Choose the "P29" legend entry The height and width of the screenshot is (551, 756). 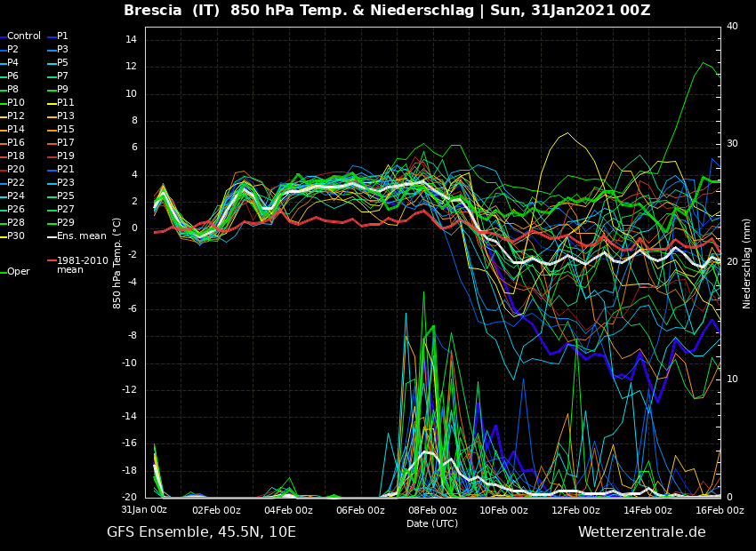pyautogui.click(x=61, y=222)
